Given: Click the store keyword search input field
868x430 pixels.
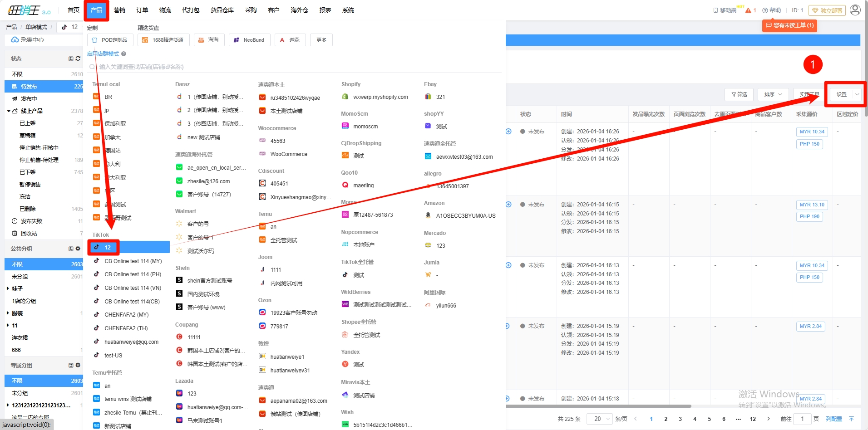Looking at the screenshot, I should click(295, 67).
